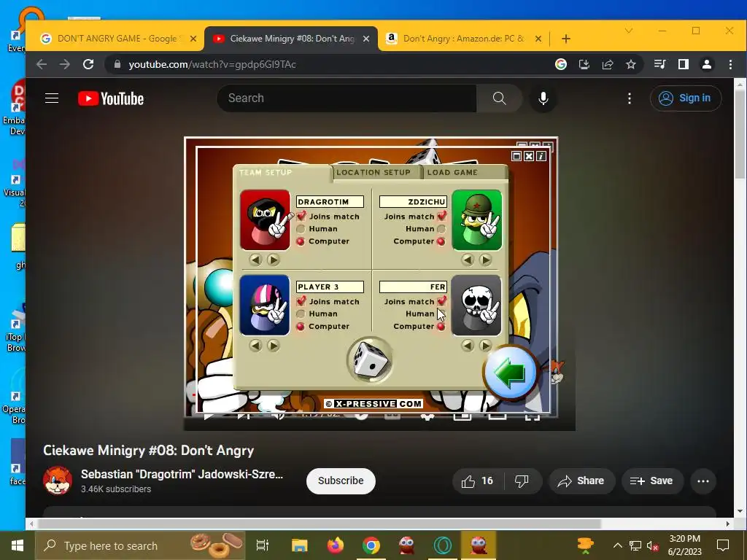Open File Explorer from taskbar
Viewport: 747px width, 560px height.
(300, 545)
